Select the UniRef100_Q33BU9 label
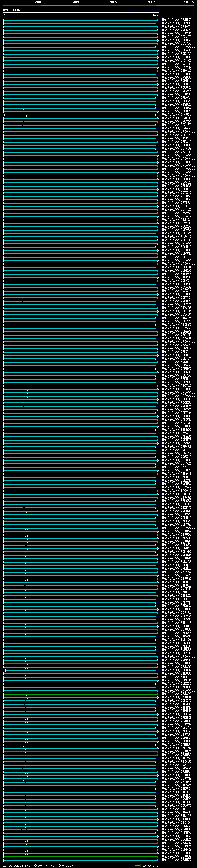 pos(177,74)
